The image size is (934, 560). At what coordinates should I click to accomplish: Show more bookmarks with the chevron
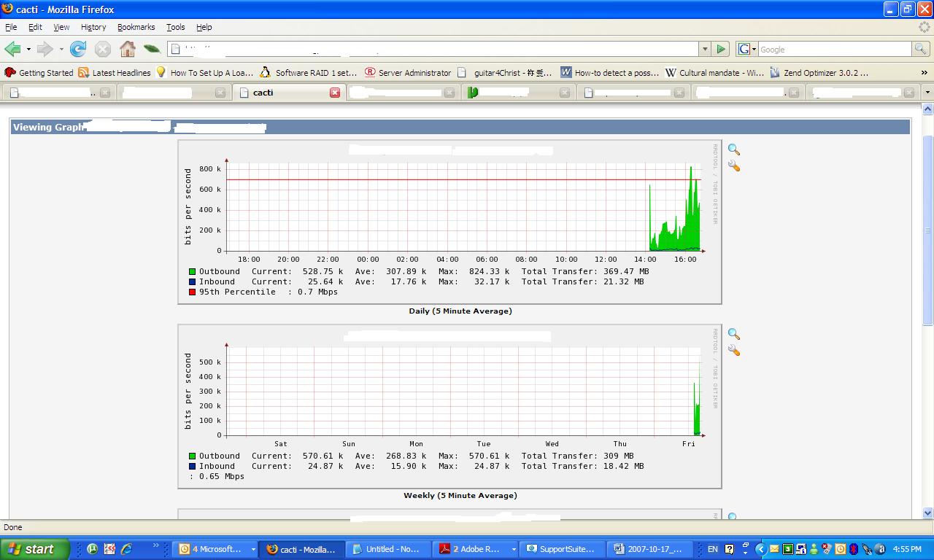tap(925, 72)
